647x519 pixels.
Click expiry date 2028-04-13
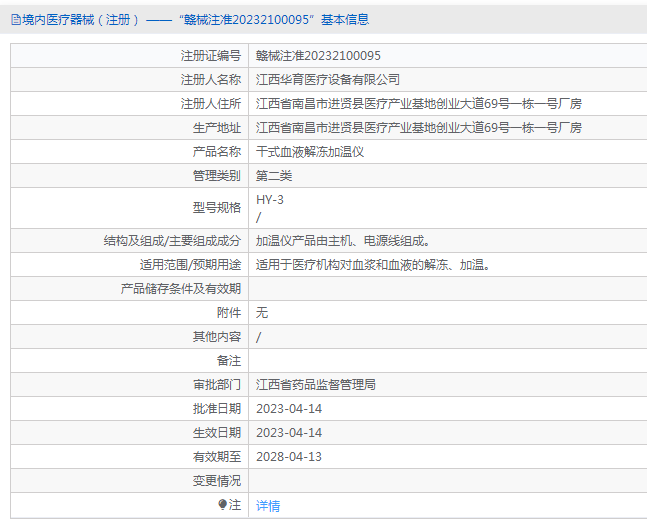coord(289,456)
